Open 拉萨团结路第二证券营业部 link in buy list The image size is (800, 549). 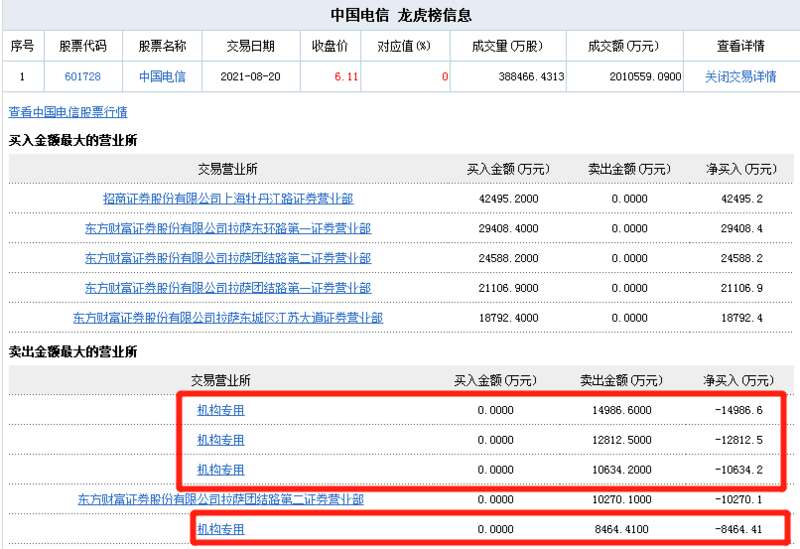point(228,258)
